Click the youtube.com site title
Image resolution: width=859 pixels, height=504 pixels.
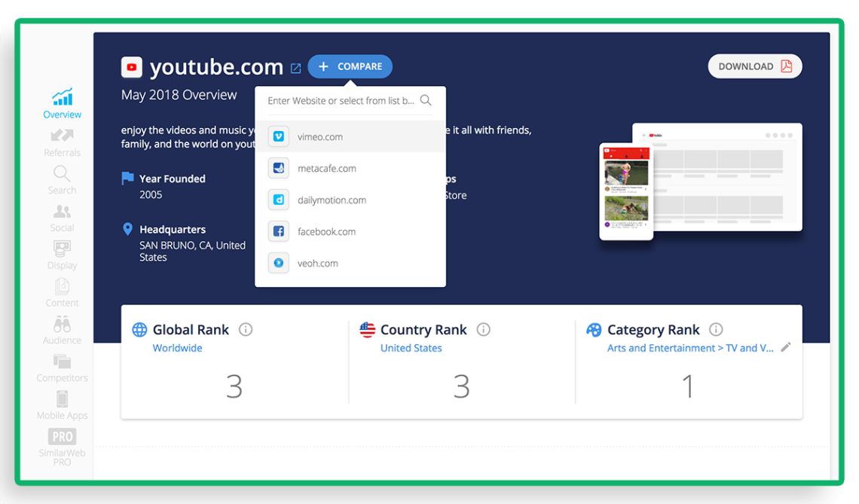click(216, 67)
